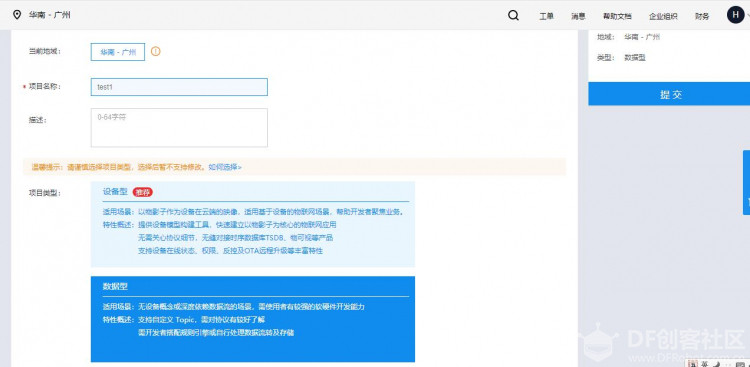Click the 描述 description textarea
The height and width of the screenshot is (367, 750).
pos(179,127)
